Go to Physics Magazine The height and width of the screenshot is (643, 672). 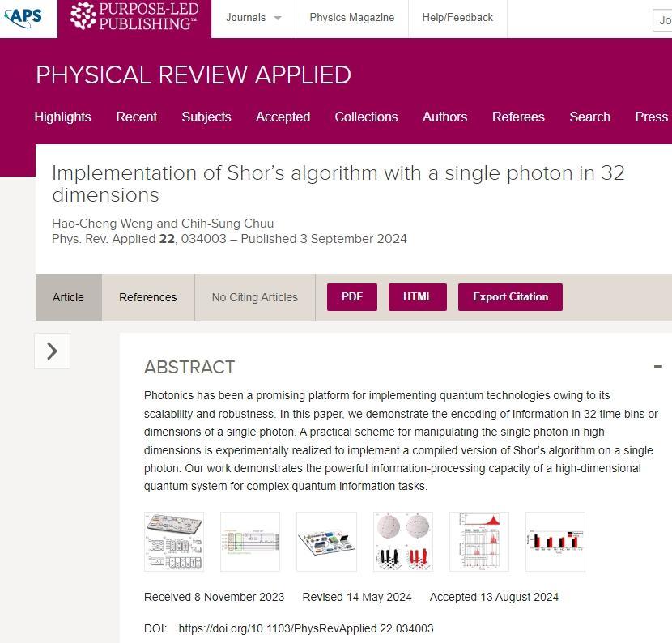(x=352, y=18)
